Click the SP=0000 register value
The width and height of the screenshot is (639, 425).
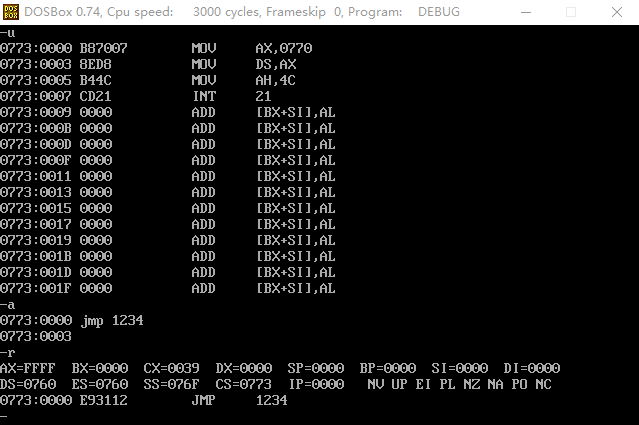[x=316, y=368]
